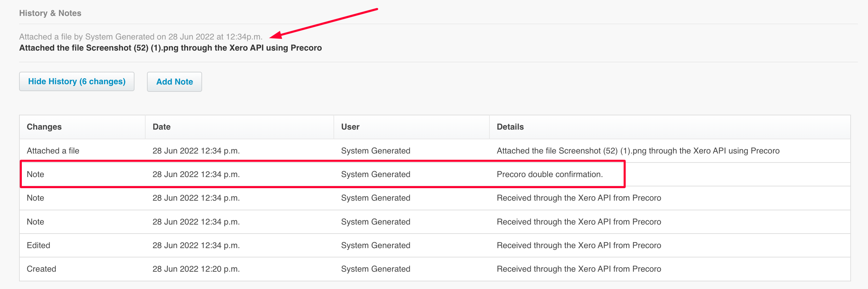Viewport: 868px width, 289px height.
Task: Click the 12:20 p.m. date cell
Action: pyautogui.click(x=196, y=269)
